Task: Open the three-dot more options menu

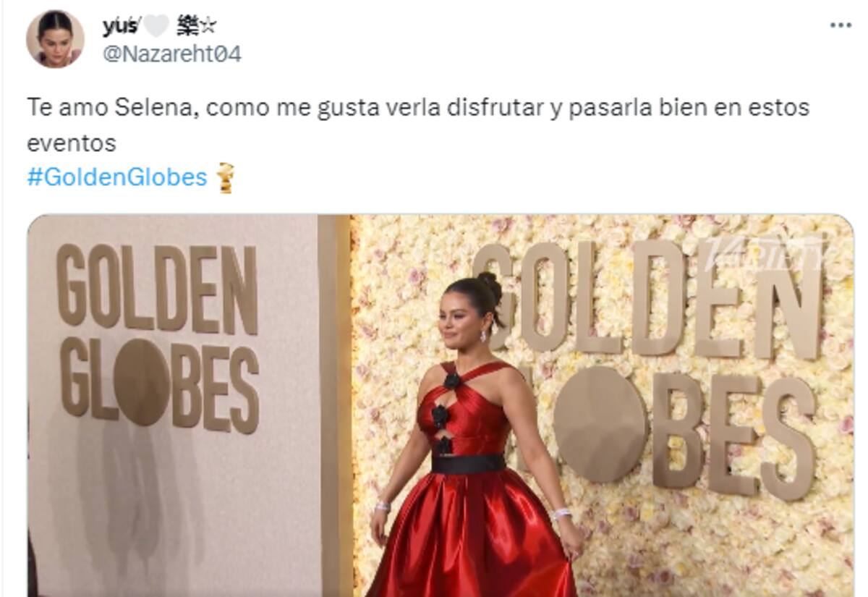Action: pos(840,25)
